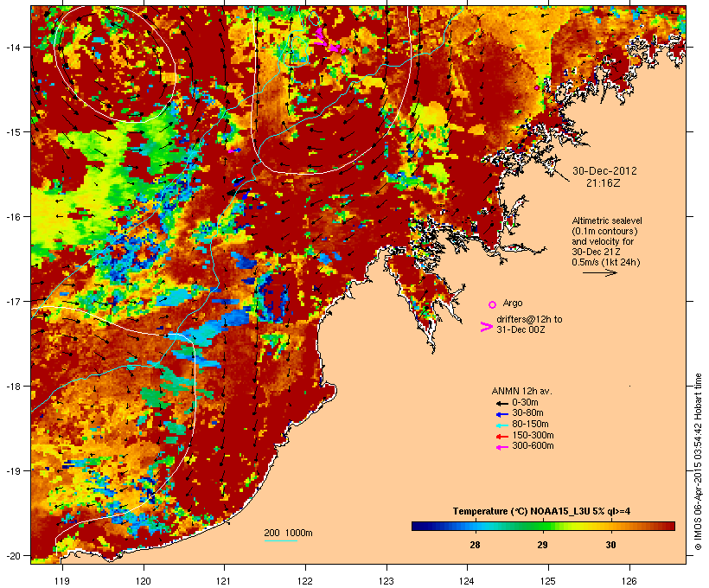Click the longitude axis label 124
The image size is (709, 588).
click(467, 581)
